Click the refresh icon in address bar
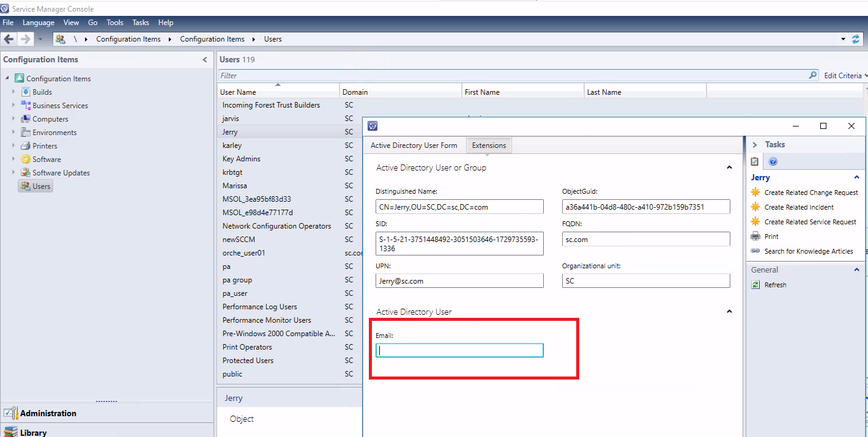 856,39
